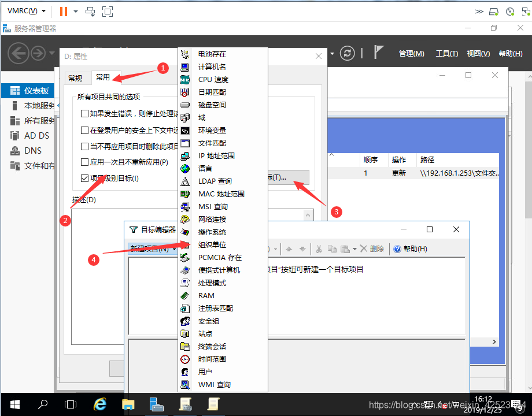Click the 语言 globe icon
The width and height of the screenshot is (532, 416).
[x=185, y=169]
